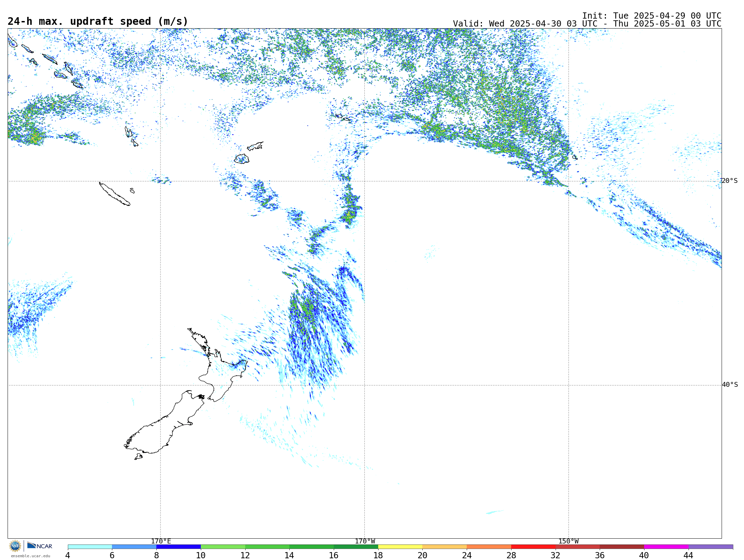Click the colorbar tick label "16"
Screen dimensions: 744x560
point(334,555)
